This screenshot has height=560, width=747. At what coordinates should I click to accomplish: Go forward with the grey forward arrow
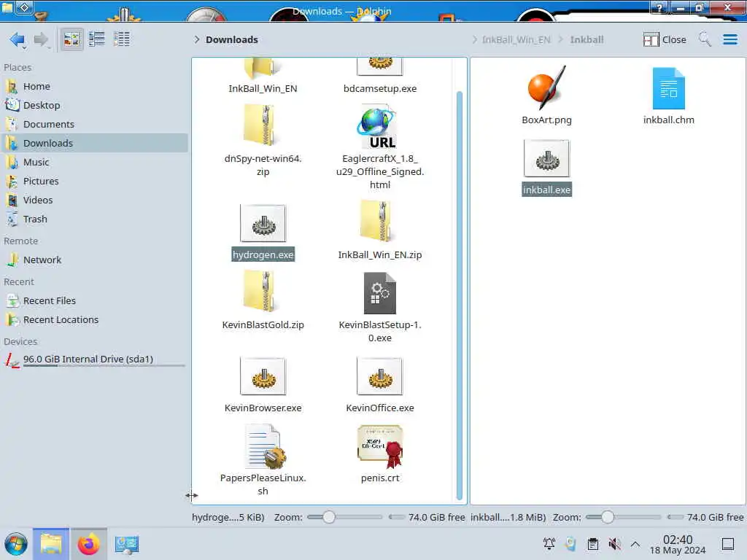pos(41,39)
